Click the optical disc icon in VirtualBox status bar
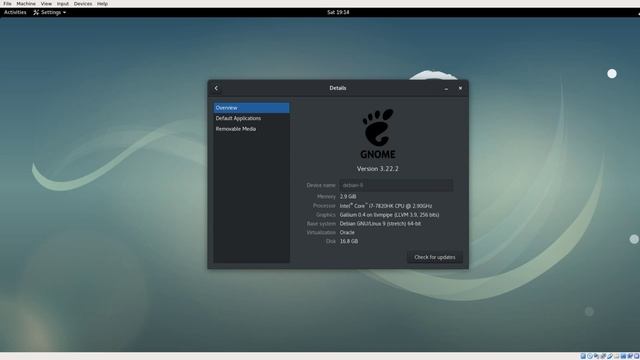 tap(590, 356)
